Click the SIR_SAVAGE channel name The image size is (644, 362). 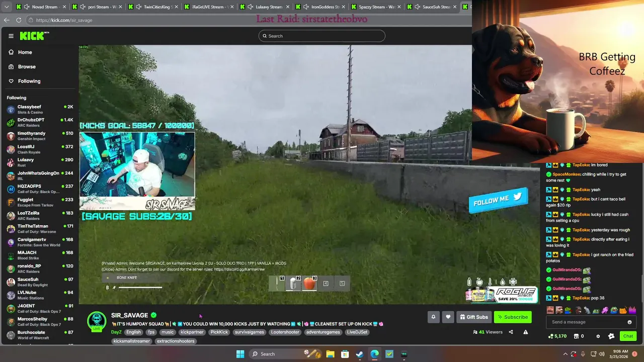129,315
